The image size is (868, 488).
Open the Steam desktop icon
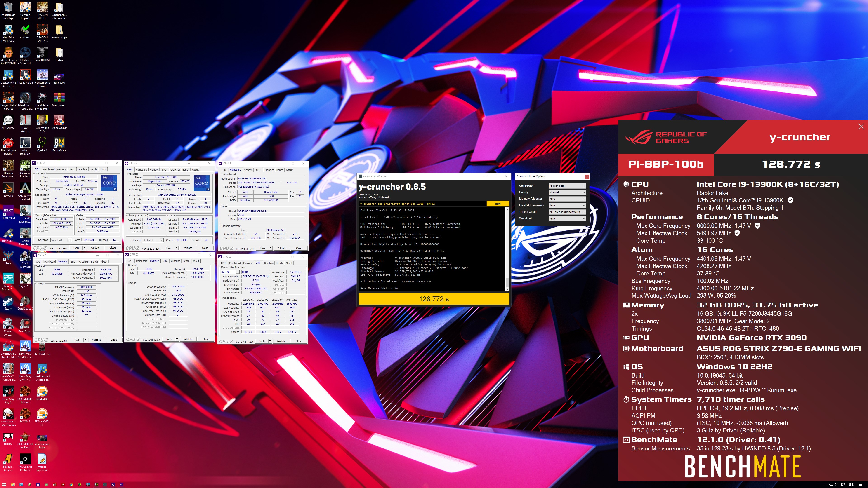tap(8, 303)
